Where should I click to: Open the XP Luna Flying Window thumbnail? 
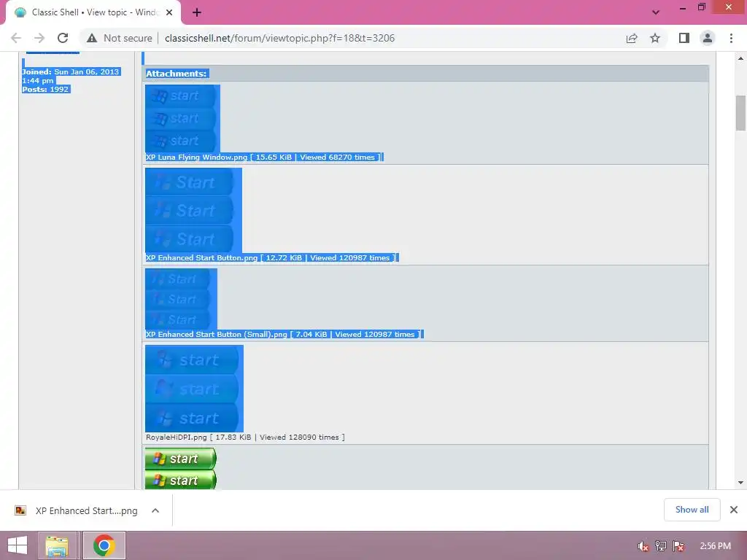click(x=182, y=119)
